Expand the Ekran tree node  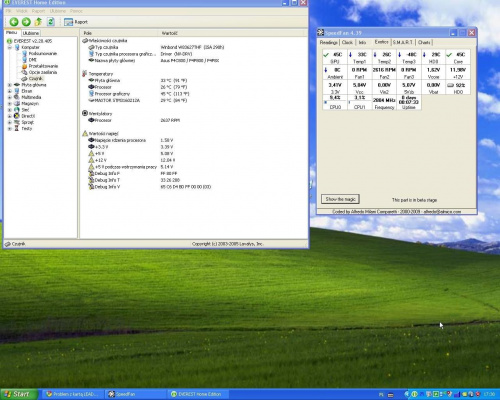click(10, 91)
